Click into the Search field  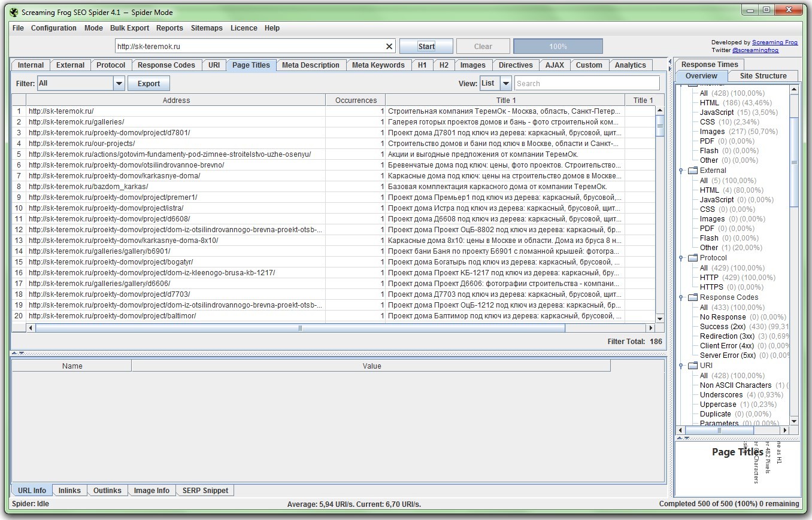tap(587, 83)
